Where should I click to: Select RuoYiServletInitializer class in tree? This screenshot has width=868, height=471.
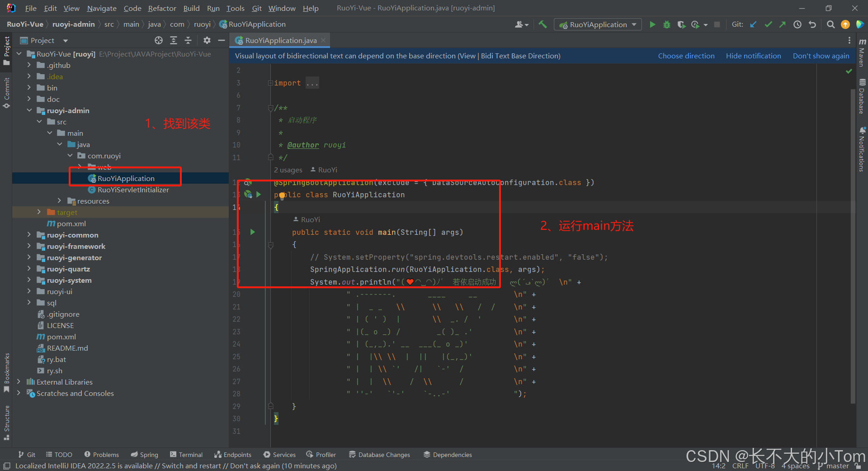pos(133,190)
